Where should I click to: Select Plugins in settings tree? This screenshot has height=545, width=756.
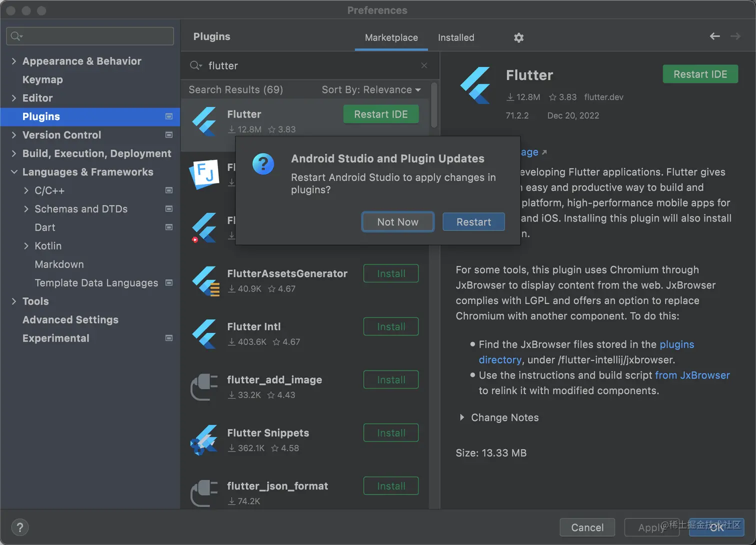tap(41, 116)
